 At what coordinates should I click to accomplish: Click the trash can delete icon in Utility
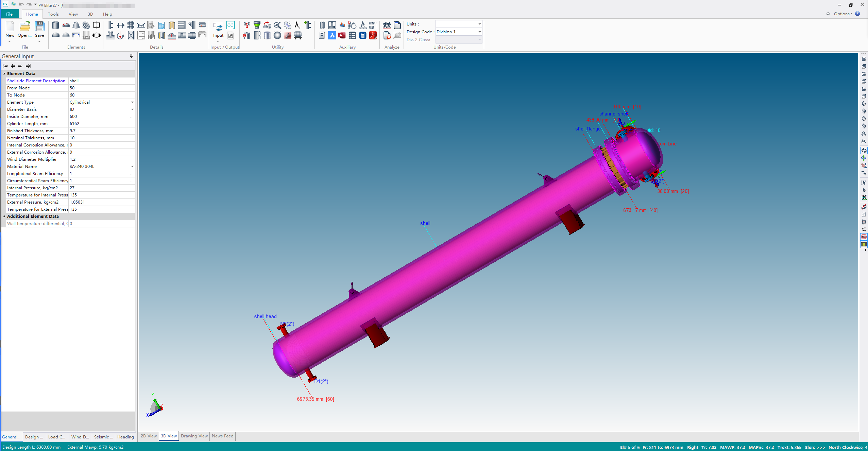tap(247, 35)
